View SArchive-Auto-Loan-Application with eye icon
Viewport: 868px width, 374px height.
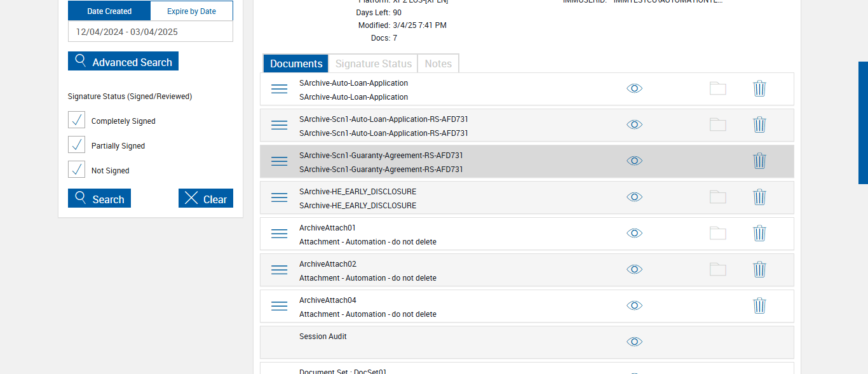point(634,88)
